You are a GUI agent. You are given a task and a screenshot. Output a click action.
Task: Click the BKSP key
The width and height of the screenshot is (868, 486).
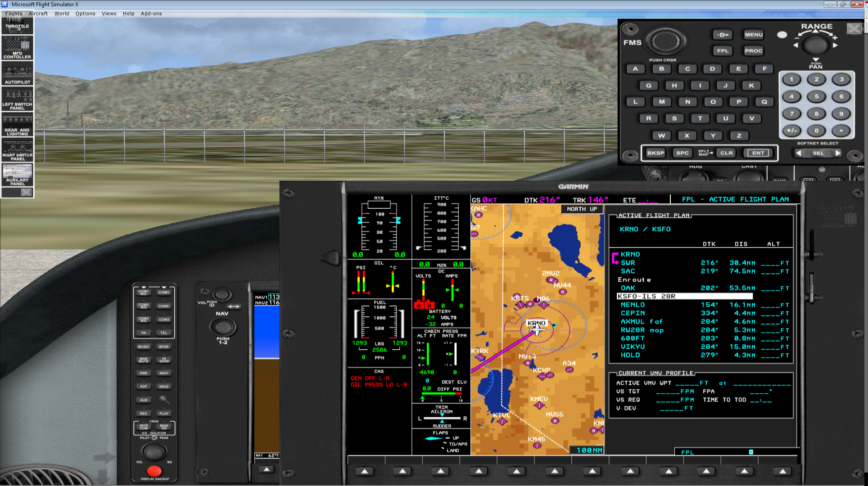[x=656, y=153]
